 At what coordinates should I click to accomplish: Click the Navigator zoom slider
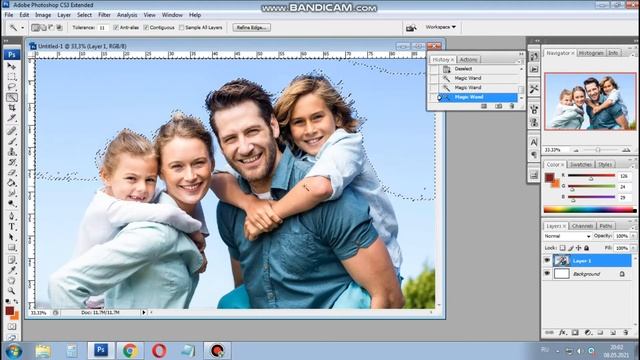[598, 150]
